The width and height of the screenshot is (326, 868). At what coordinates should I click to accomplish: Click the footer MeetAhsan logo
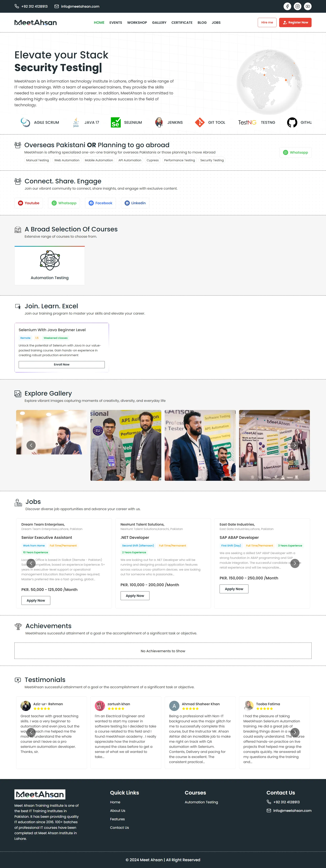coord(40,794)
